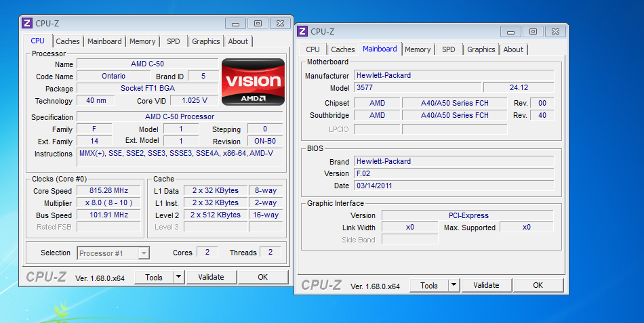The width and height of the screenshot is (644, 323).
Task: Click the Revision value ON-B0
Action: pyautogui.click(x=265, y=141)
